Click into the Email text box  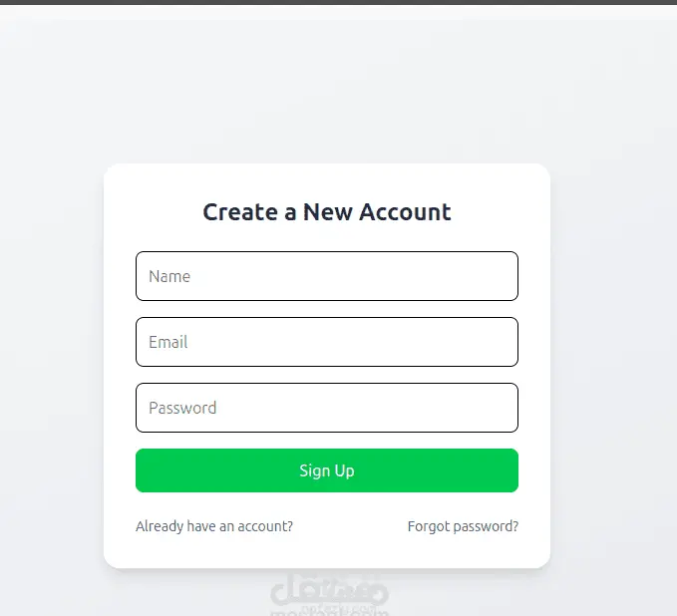point(327,342)
